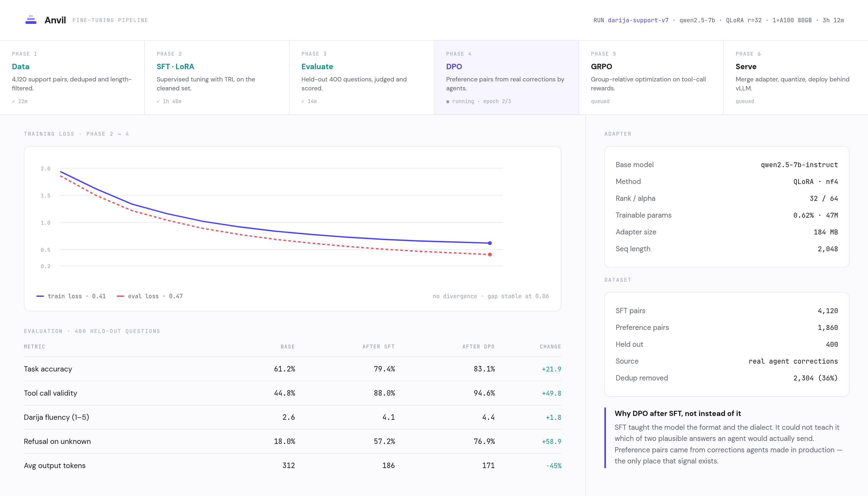868x496 pixels.
Task: Click the "-45%" change value
Action: click(x=554, y=466)
